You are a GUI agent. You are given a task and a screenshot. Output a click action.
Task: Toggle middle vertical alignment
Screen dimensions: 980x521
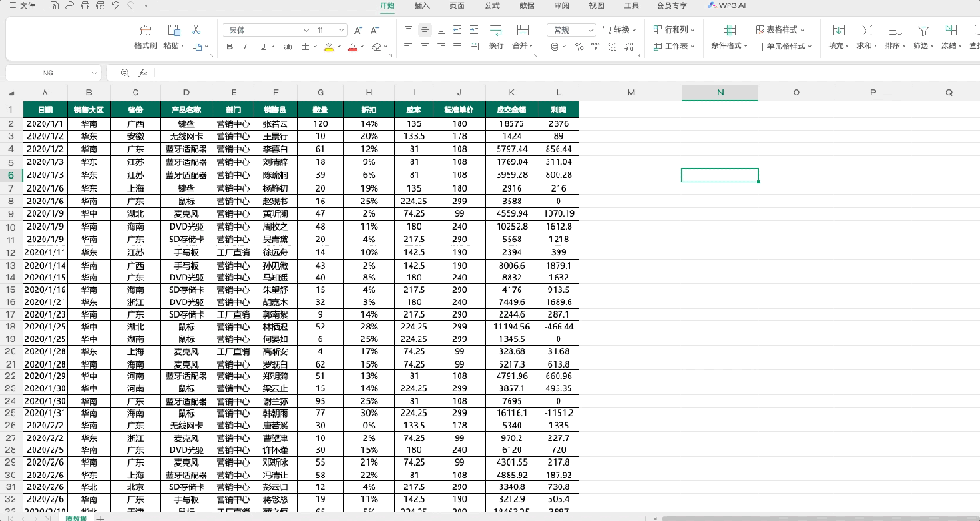point(425,30)
